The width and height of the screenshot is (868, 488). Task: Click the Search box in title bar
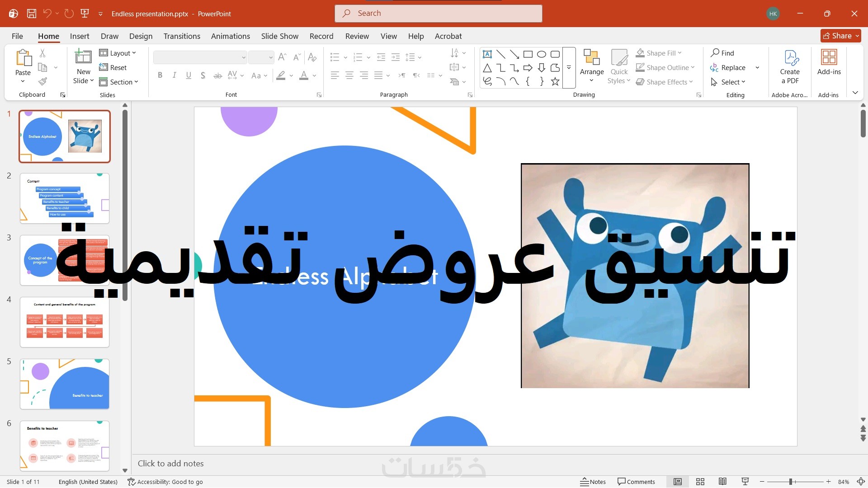(439, 14)
